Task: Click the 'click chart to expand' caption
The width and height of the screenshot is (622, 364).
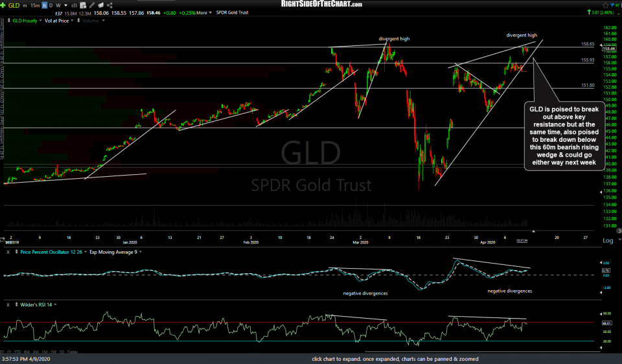Action: (x=395, y=359)
